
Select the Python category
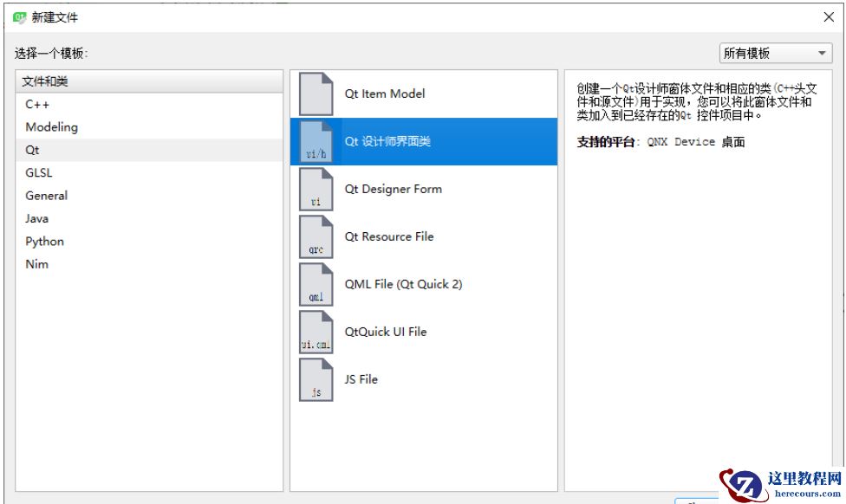tap(149, 241)
